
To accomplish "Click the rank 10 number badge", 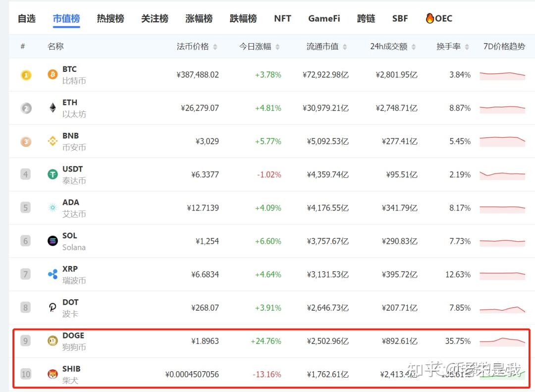I will pyautogui.click(x=26, y=374).
